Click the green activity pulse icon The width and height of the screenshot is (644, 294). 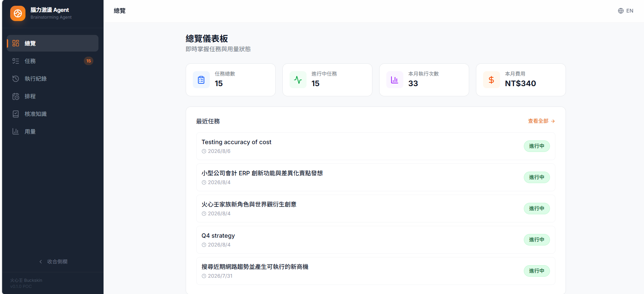point(298,80)
